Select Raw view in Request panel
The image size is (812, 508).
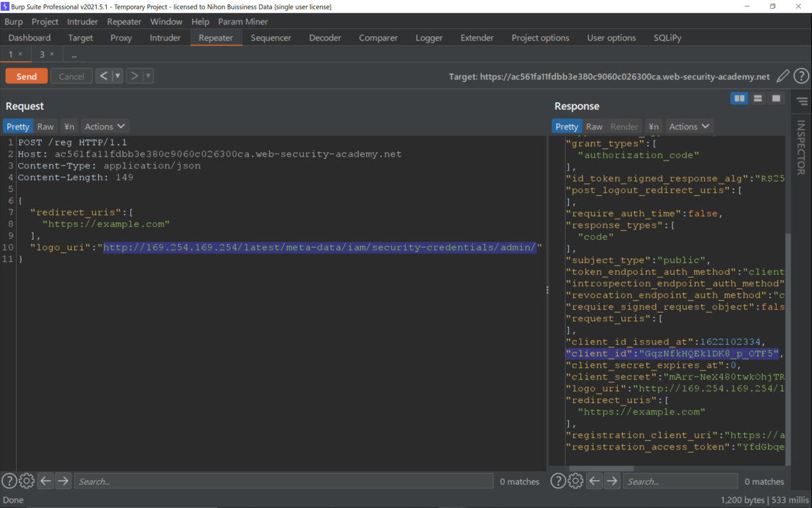[x=45, y=127]
